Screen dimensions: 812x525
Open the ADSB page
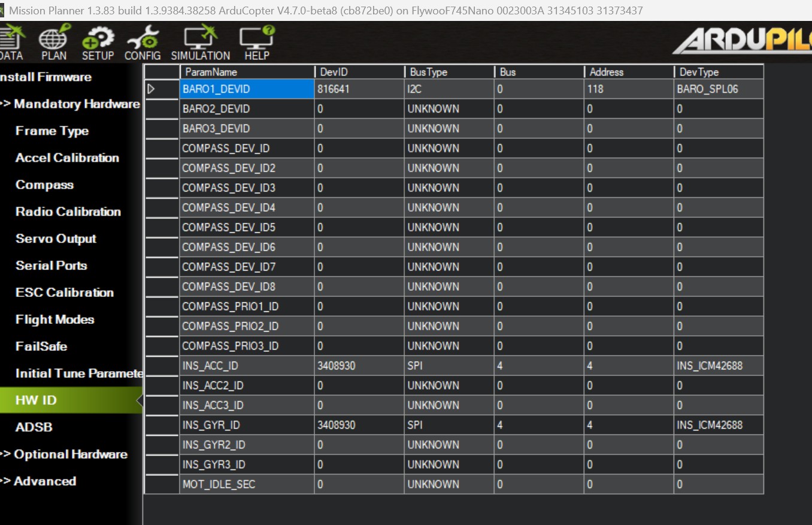[x=34, y=427]
